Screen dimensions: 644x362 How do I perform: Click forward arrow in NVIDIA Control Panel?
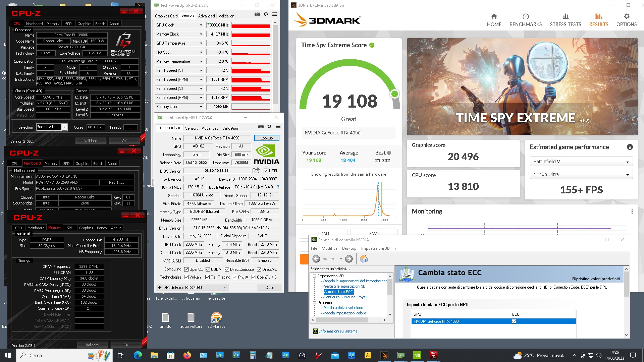[x=349, y=259]
